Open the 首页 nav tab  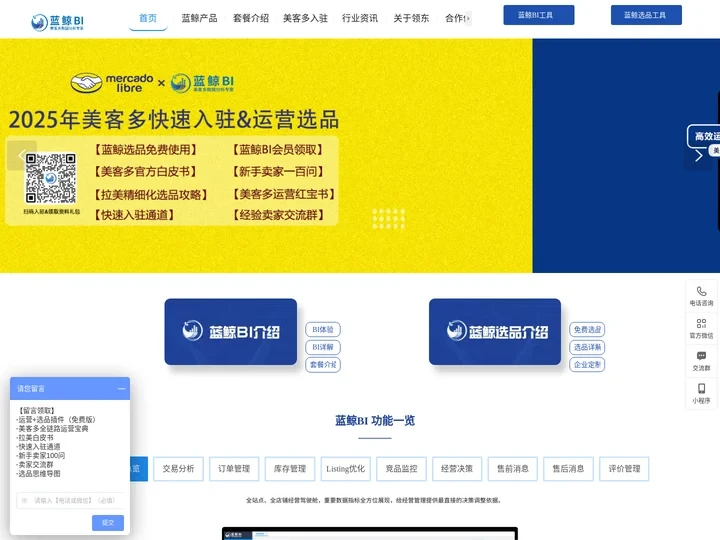coord(148,18)
